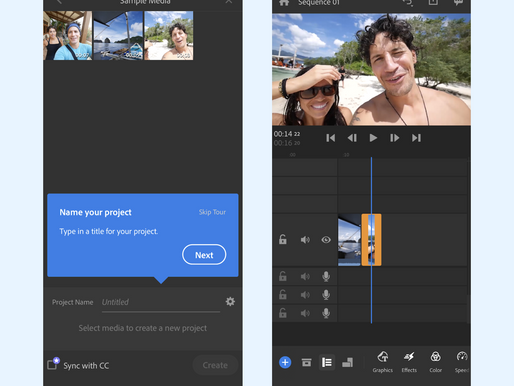The image size is (514, 386).
Task: Click Skip Tour link
Action: coord(212,212)
